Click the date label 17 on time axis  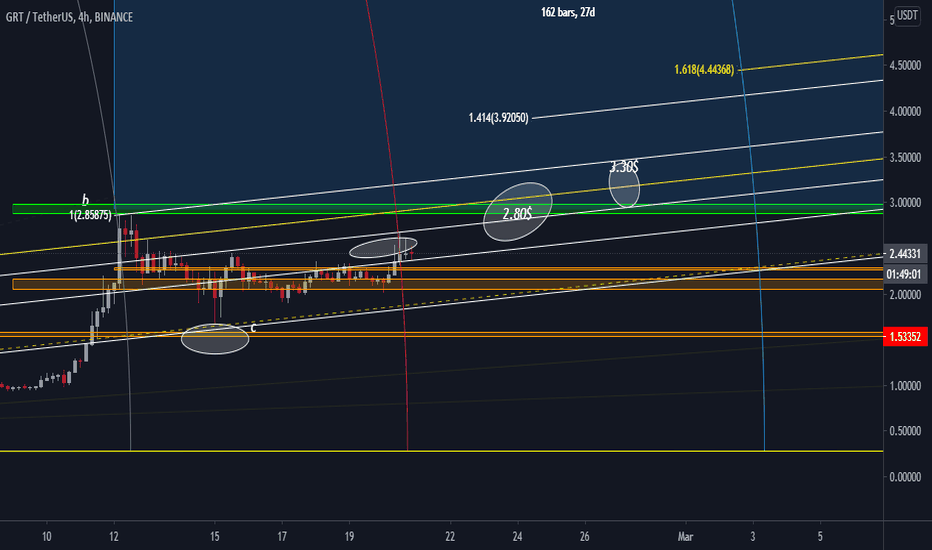[282, 537]
